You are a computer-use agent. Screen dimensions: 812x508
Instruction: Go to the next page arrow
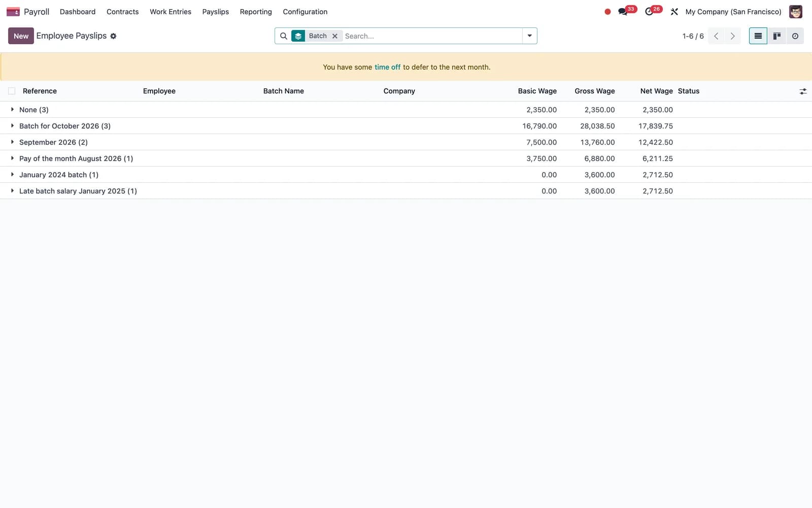pyautogui.click(x=732, y=36)
